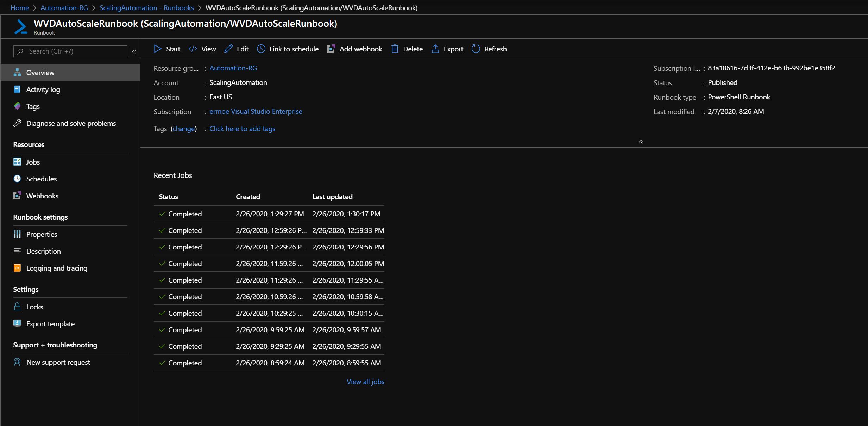Viewport: 868px width, 426px height.
Task: Open Schedules in the sidebar
Action: [41, 179]
